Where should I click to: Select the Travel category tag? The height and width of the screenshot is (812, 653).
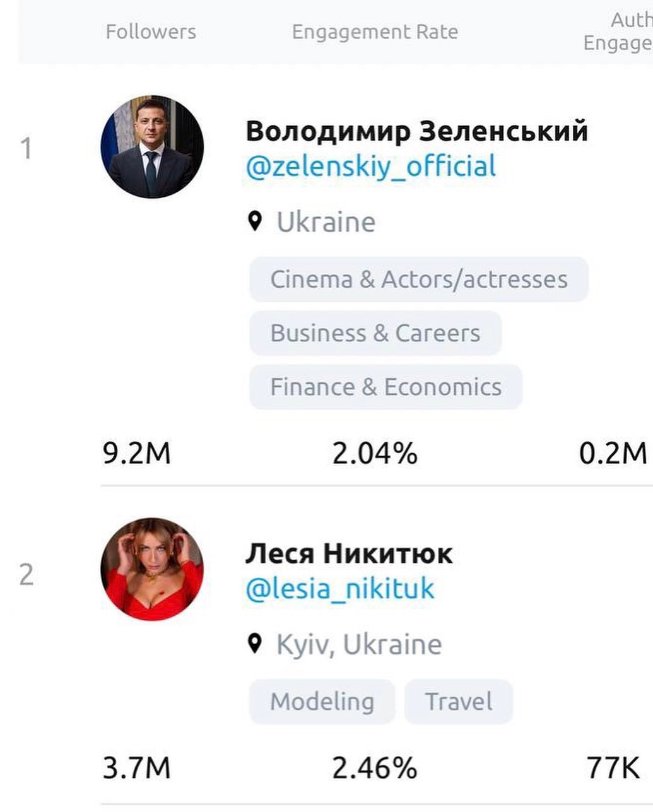pos(458,700)
